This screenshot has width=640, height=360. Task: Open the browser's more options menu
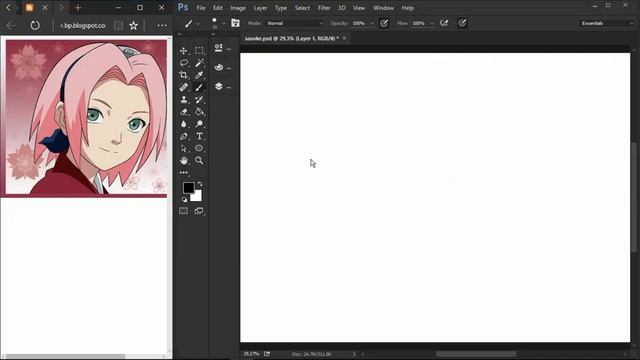pos(162,25)
